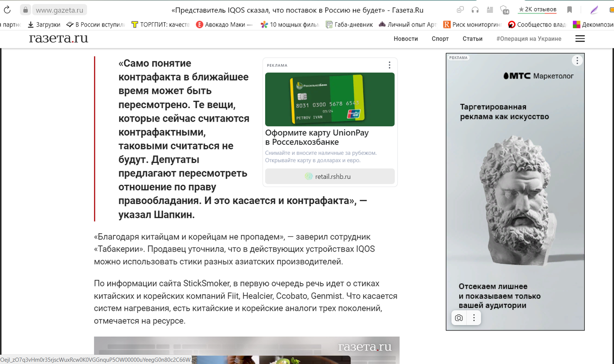The image size is (614, 364).
Task: Click the bookmark flag icon in address bar
Action: point(570,10)
